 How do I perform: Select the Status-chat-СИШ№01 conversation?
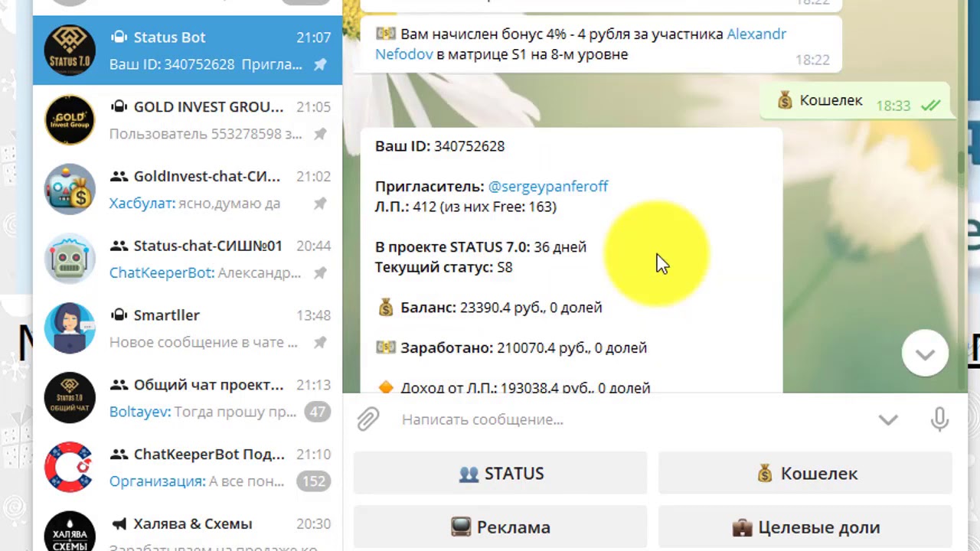(188, 259)
